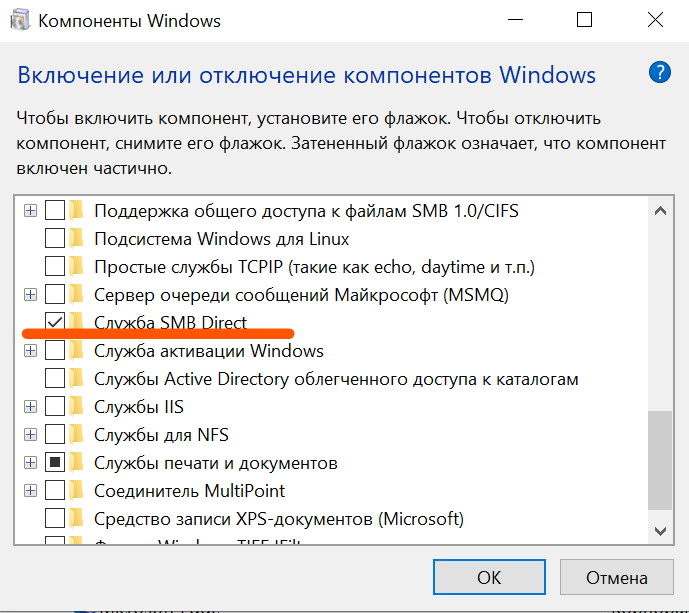Click the scrollbar down arrow

(660, 531)
